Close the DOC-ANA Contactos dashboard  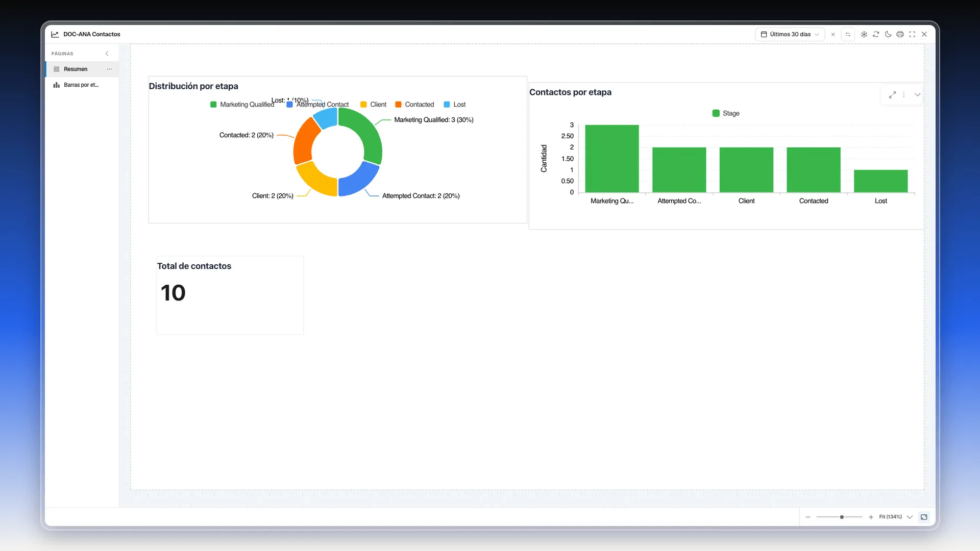[924, 34]
